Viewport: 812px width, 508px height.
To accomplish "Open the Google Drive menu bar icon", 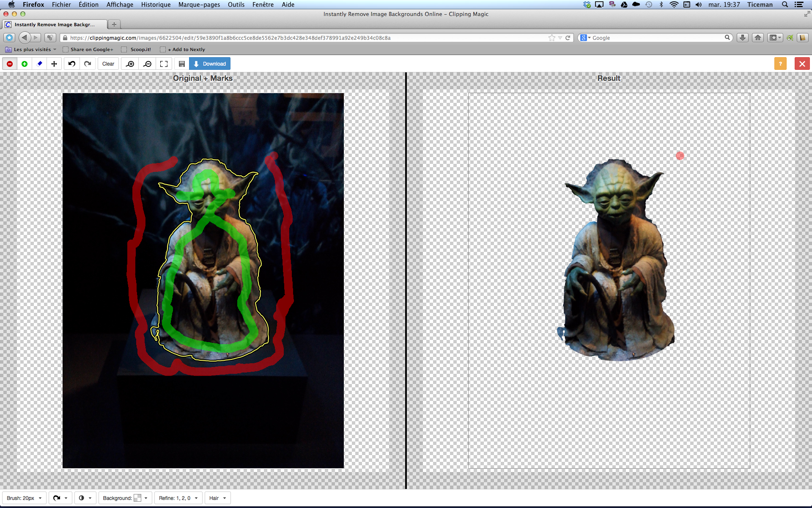I will 624,5.
